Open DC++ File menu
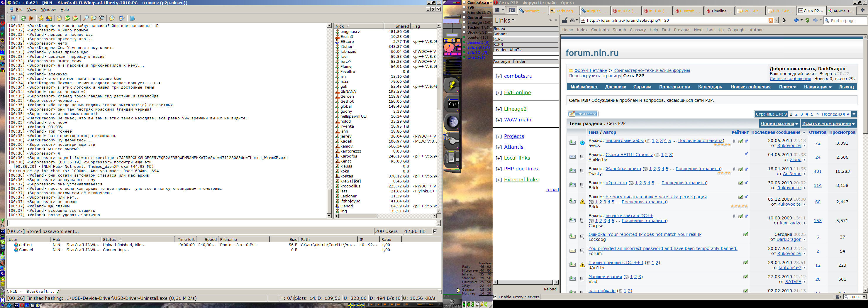This screenshot has width=868, height=308. tap(19, 9)
